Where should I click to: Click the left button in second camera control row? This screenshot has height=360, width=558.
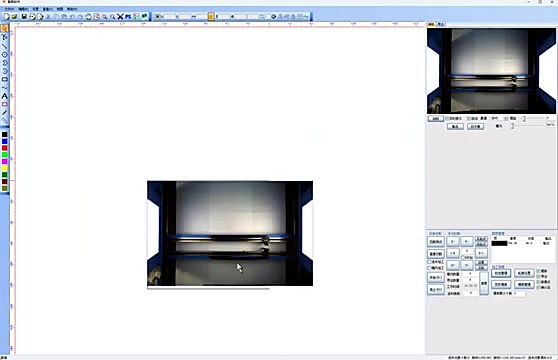(455, 126)
